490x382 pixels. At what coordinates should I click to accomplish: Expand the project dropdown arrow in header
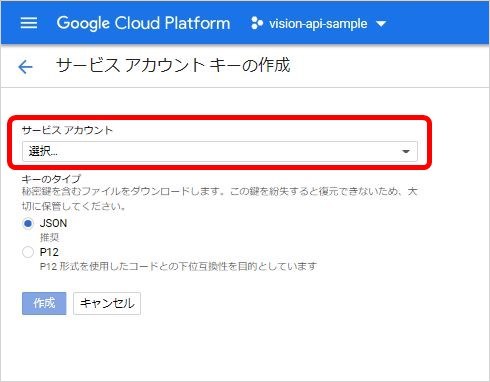coord(381,24)
